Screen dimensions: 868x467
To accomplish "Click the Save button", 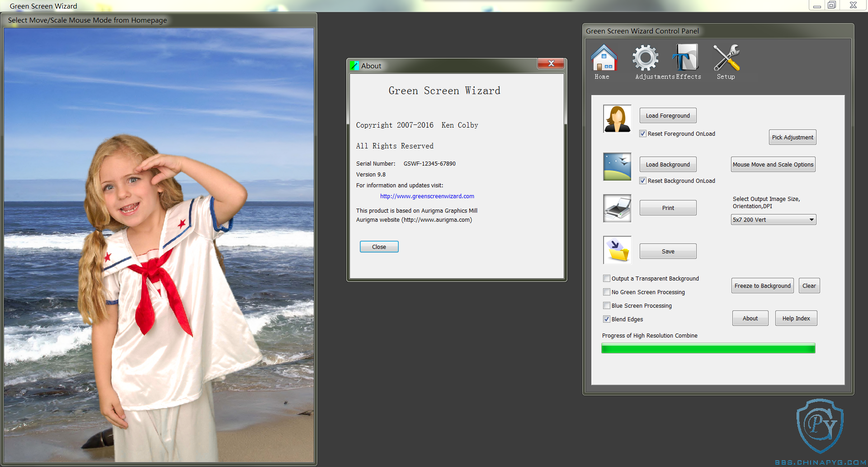I will coord(668,251).
